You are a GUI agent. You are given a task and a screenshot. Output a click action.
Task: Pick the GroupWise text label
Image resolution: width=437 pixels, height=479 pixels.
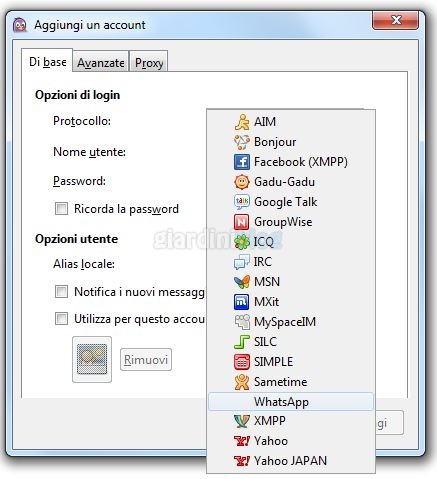tap(283, 222)
